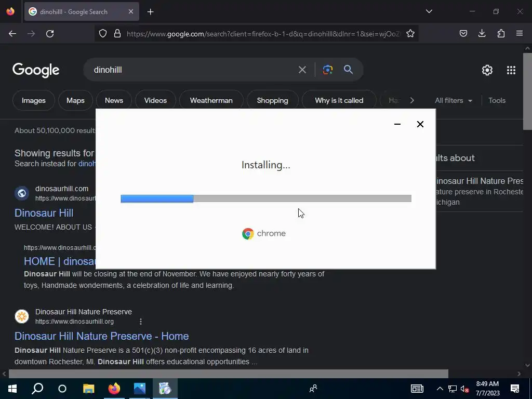Clear the Google search box

point(302,70)
